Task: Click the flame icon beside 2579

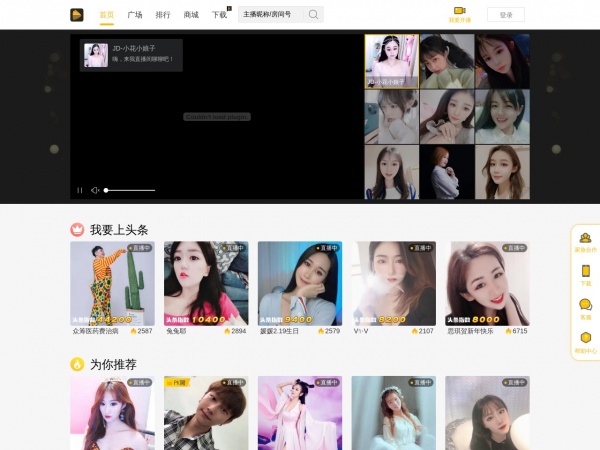Action: (321, 331)
